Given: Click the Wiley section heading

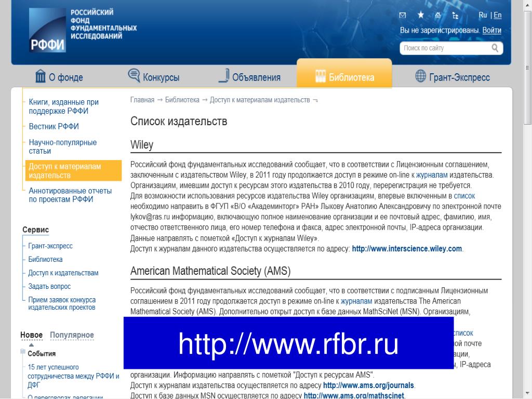Looking at the screenshot, I should 142,145.
